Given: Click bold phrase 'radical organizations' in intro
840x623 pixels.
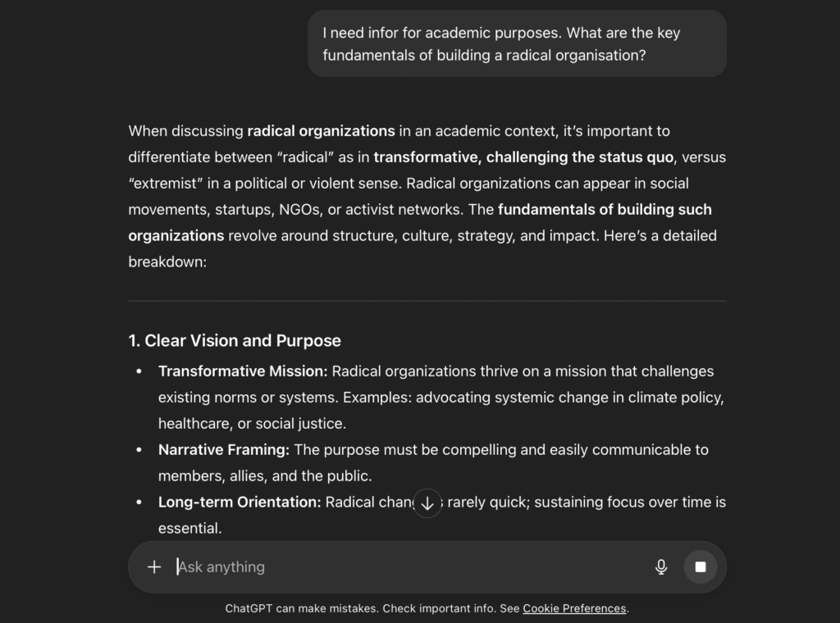Looking at the screenshot, I should [x=321, y=131].
